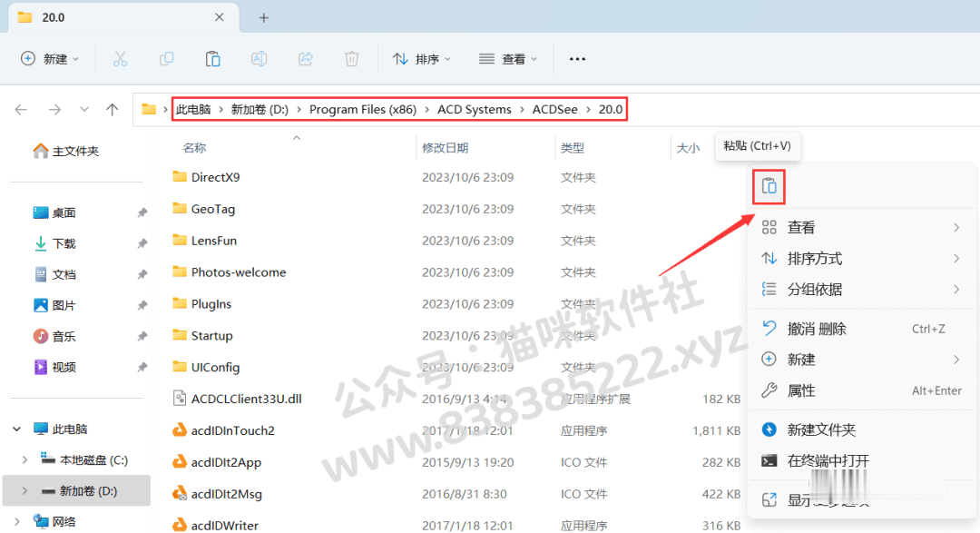The height and width of the screenshot is (533, 980).
Task: Expand the 网络 tree node
Action: (17, 522)
